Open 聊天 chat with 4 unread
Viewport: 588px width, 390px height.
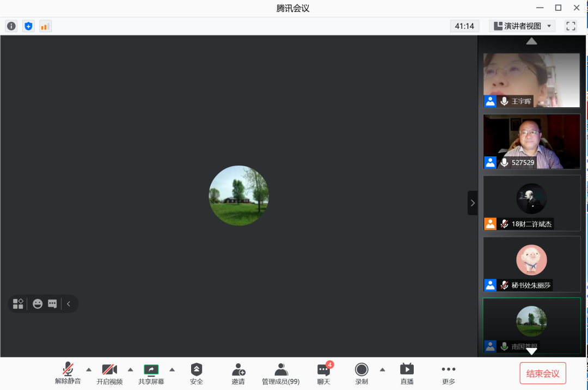coord(324,374)
